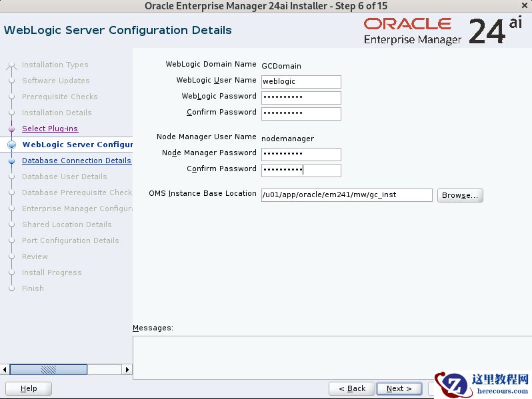Click the Software Updates step
Image resolution: width=532 pixels, height=399 pixels.
[x=56, y=81]
